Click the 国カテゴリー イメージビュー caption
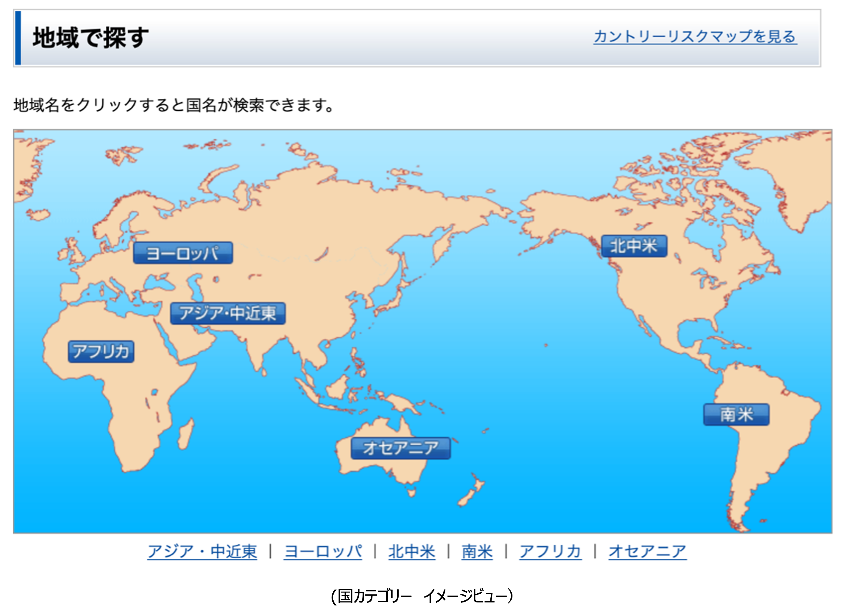This screenshot has width=844, height=616. tap(422, 596)
